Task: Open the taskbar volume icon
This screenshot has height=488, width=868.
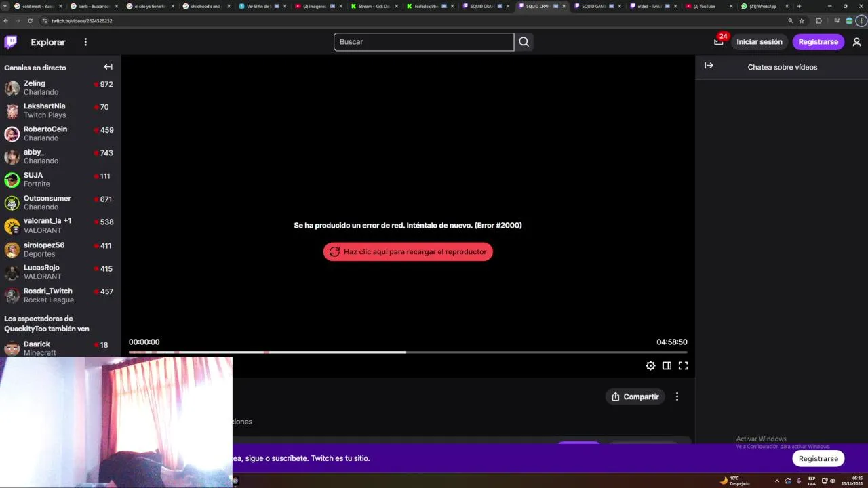Action: click(x=832, y=481)
